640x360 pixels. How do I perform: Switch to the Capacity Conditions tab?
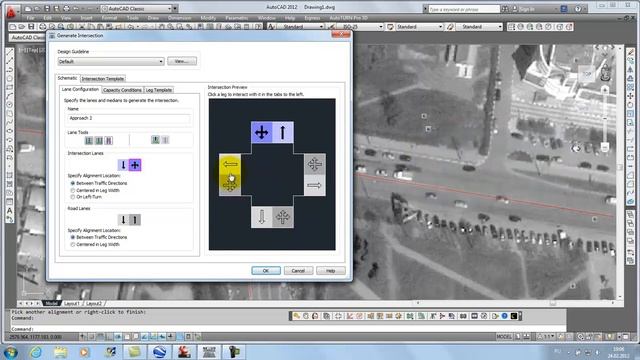[122, 90]
